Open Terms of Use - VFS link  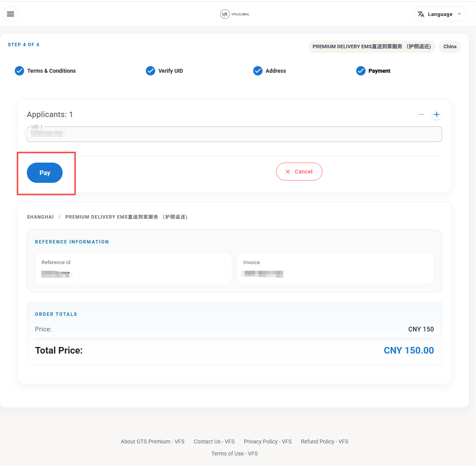coord(234,454)
